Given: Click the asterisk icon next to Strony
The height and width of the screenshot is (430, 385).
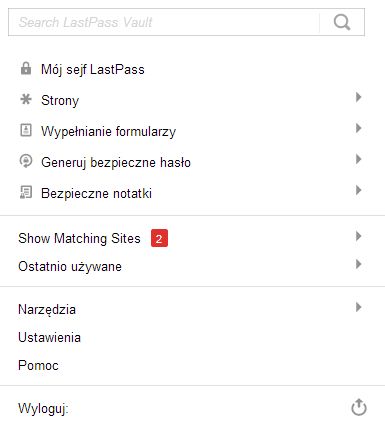Looking at the screenshot, I should [x=26, y=99].
